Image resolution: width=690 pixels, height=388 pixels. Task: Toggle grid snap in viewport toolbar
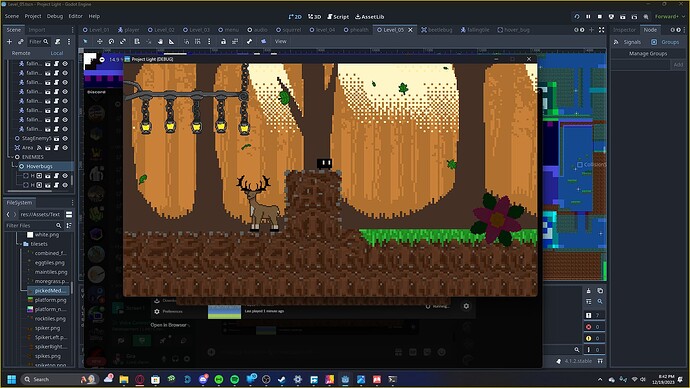198,41
